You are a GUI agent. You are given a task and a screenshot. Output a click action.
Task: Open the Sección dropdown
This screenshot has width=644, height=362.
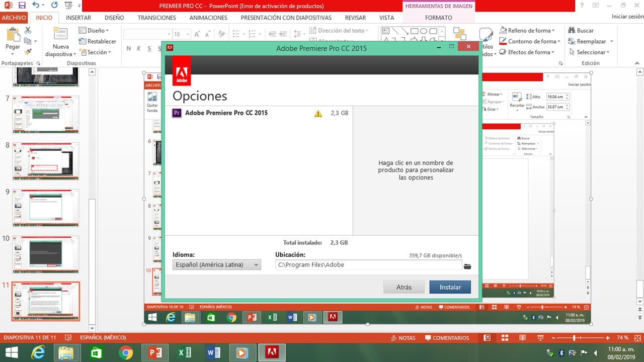point(95,52)
